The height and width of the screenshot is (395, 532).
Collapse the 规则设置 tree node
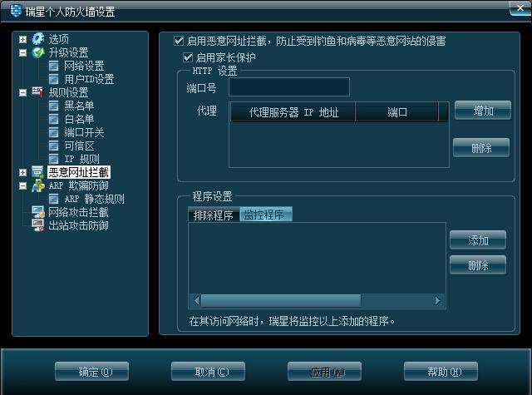(22, 92)
